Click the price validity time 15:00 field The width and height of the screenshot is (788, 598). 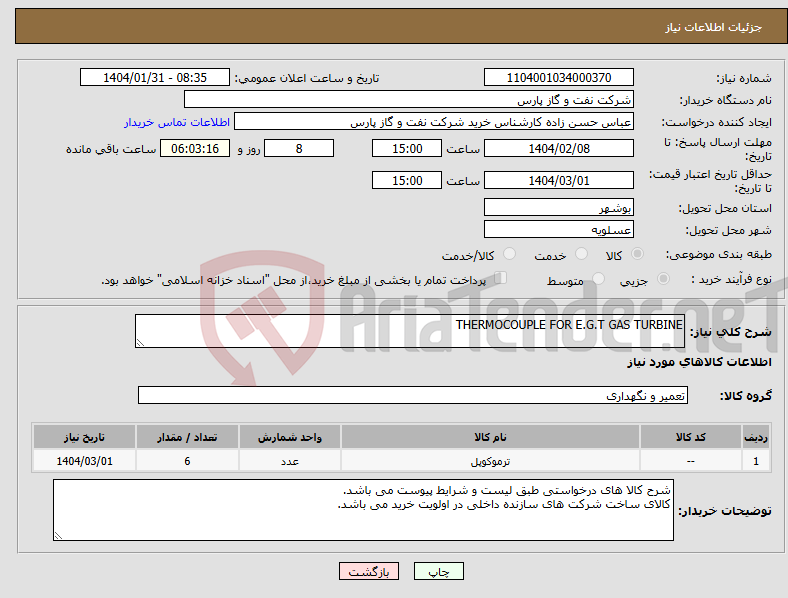click(x=407, y=180)
